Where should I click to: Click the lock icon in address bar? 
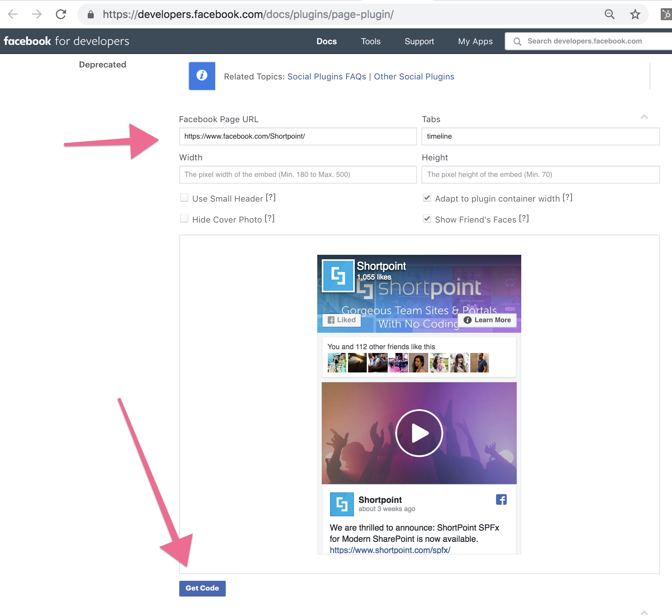click(x=90, y=15)
